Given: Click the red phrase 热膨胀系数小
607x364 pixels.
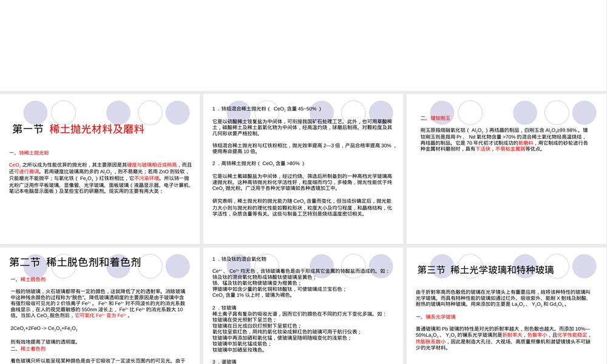Looking at the screenshot, I should (431, 342).
